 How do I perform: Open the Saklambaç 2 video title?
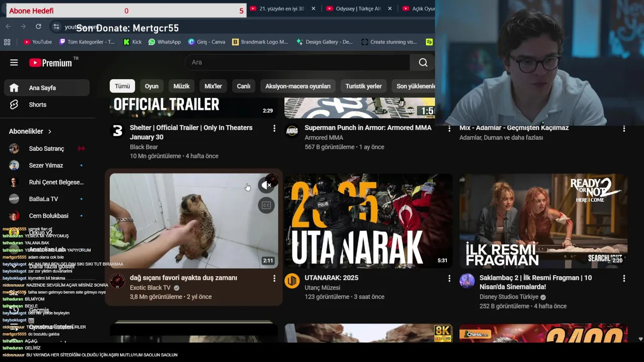pyautogui.click(x=535, y=282)
